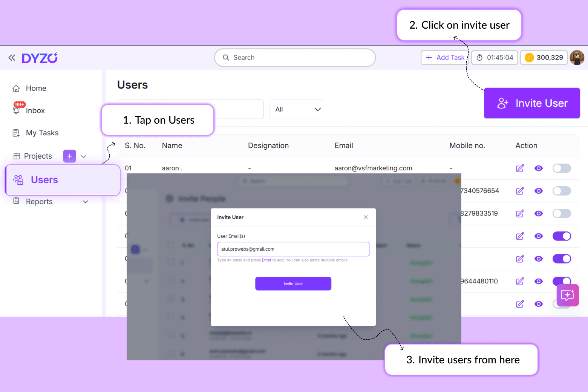Image resolution: width=588 pixels, height=392 pixels.
Task: Expand the Projects section chevron
Action: (x=84, y=156)
